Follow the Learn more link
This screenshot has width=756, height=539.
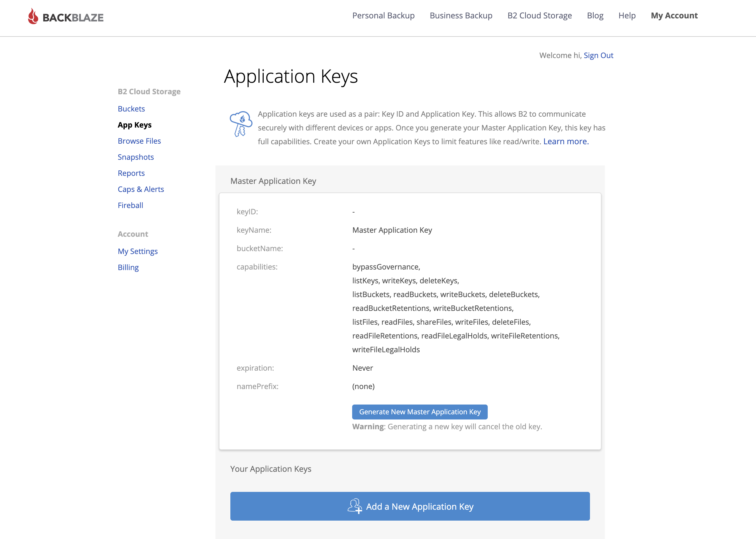click(x=566, y=141)
